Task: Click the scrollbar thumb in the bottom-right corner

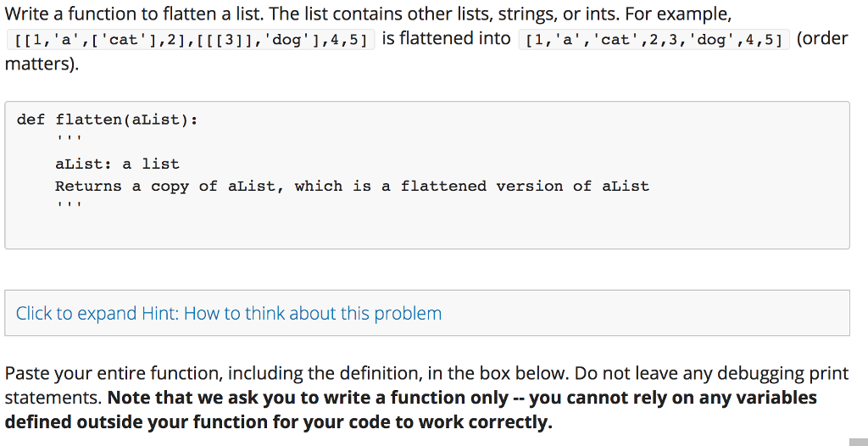Action: (x=859, y=442)
